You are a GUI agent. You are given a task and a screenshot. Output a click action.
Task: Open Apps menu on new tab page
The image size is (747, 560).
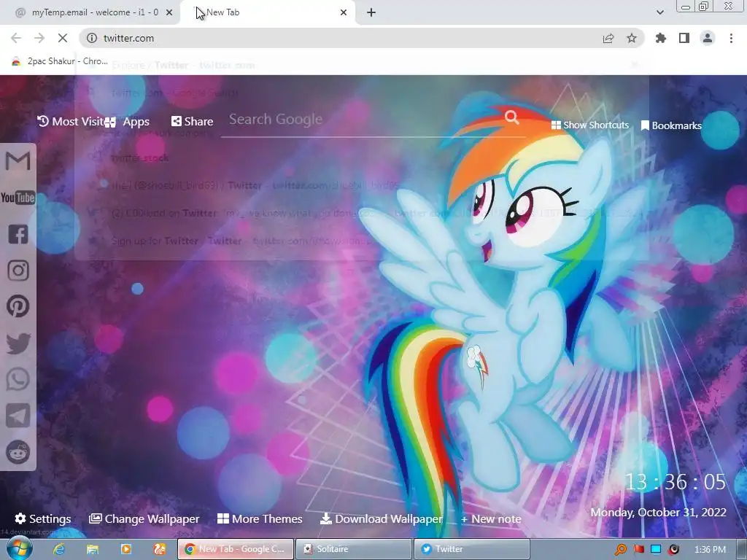[127, 122]
